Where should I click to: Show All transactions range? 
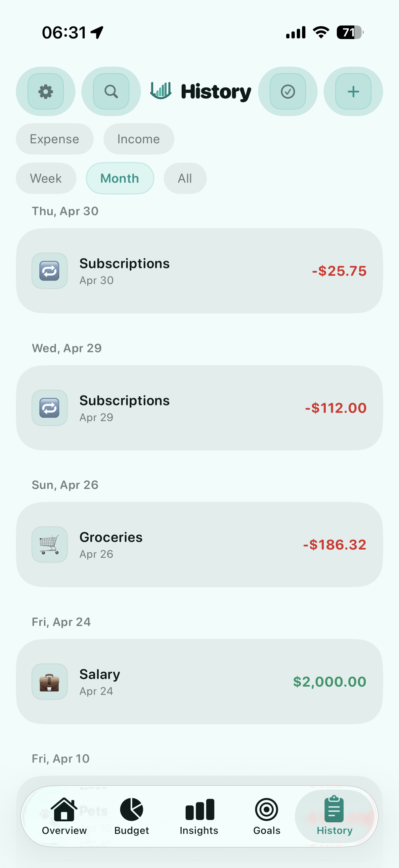(x=185, y=178)
